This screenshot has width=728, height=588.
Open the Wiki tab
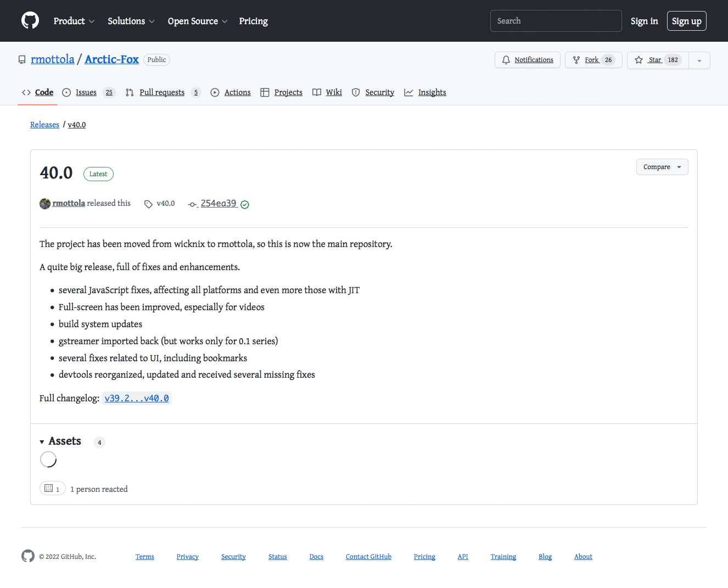point(327,92)
